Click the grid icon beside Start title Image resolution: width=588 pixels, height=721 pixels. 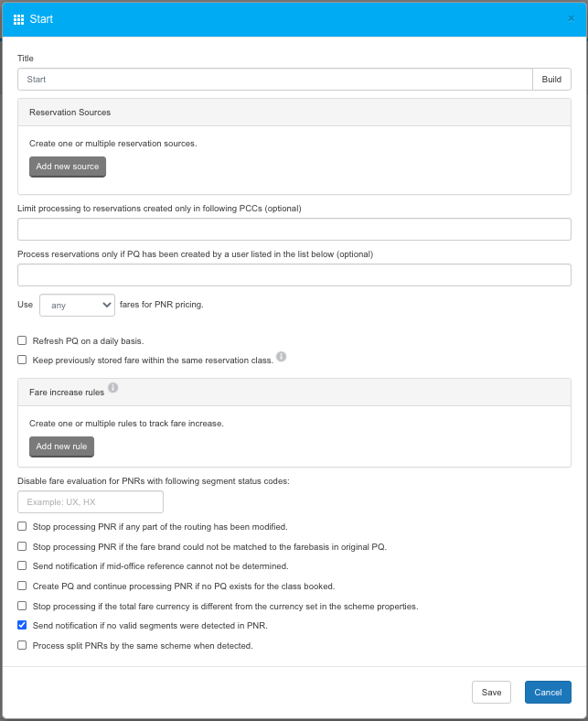pyautogui.click(x=19, y=19)
